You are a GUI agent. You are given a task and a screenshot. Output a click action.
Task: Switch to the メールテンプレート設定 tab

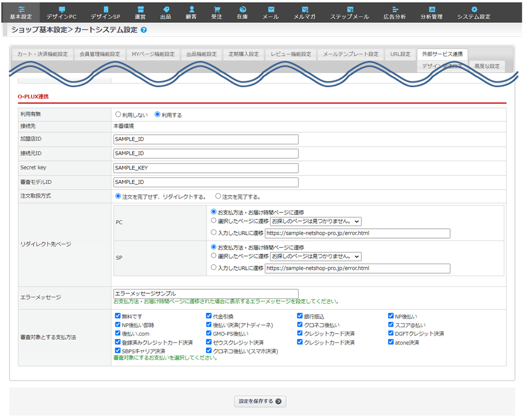[x=350, y=54]
